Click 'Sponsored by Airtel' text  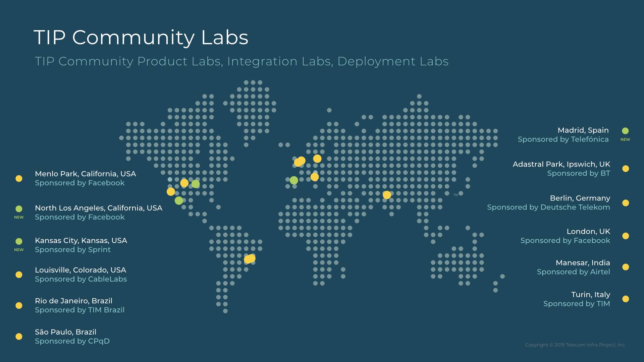[x=574, y=272]
